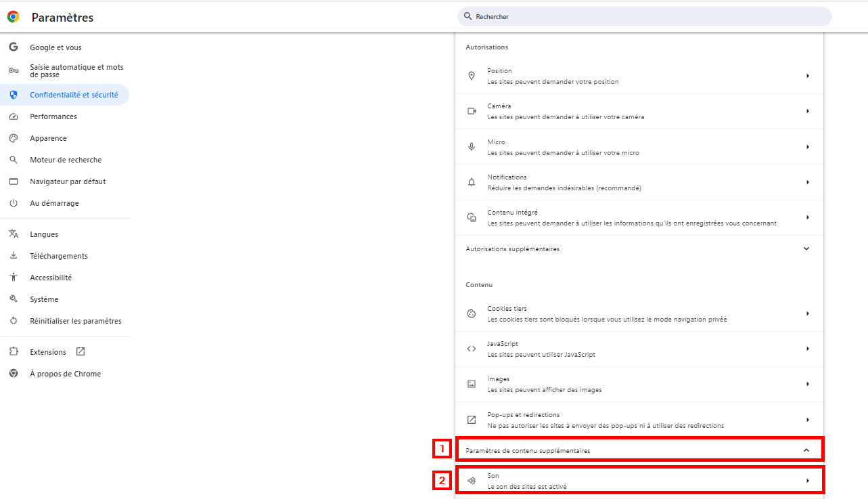Expand Autorisations supplémentaires section
The width and height of the screenshot is (868, 499).
806,248
